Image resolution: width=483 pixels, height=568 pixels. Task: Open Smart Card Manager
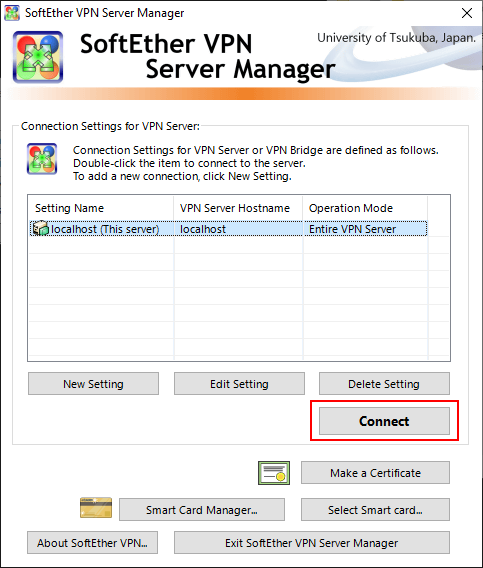coord(202,510)
